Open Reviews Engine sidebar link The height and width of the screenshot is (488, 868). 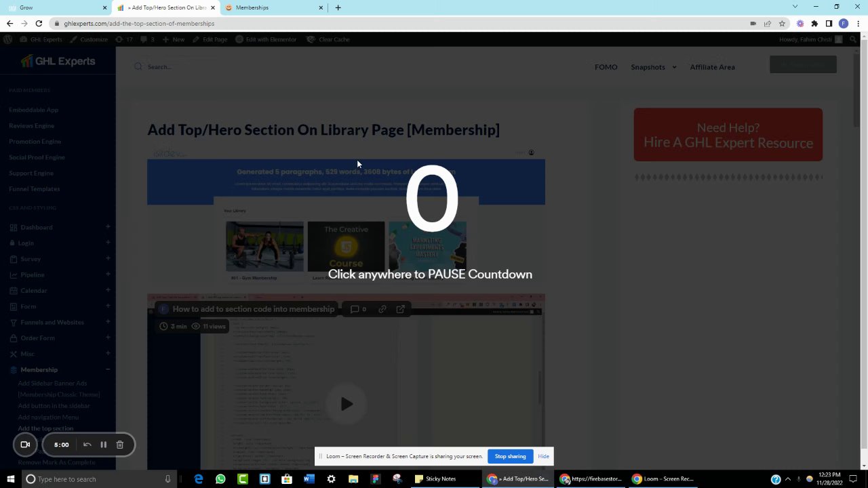tap(31, 125)
